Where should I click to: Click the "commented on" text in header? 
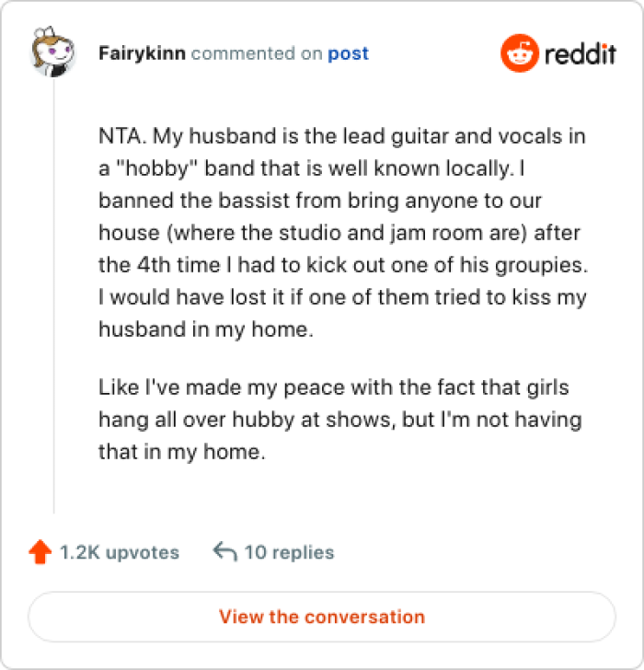(257, 53)
